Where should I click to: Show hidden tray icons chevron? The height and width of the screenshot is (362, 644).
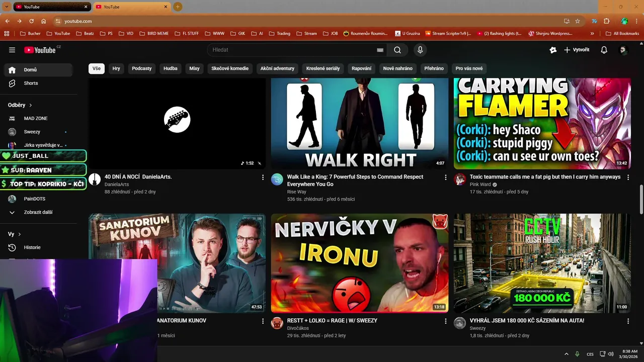pyautogui.click(x=566, y=354)
